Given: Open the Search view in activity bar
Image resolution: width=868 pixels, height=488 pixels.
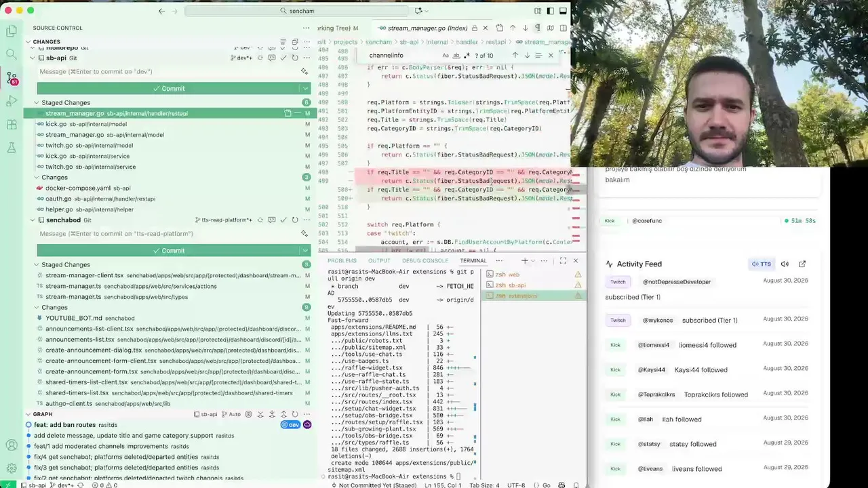Looking at the screenshot, I should pos(12,54).
